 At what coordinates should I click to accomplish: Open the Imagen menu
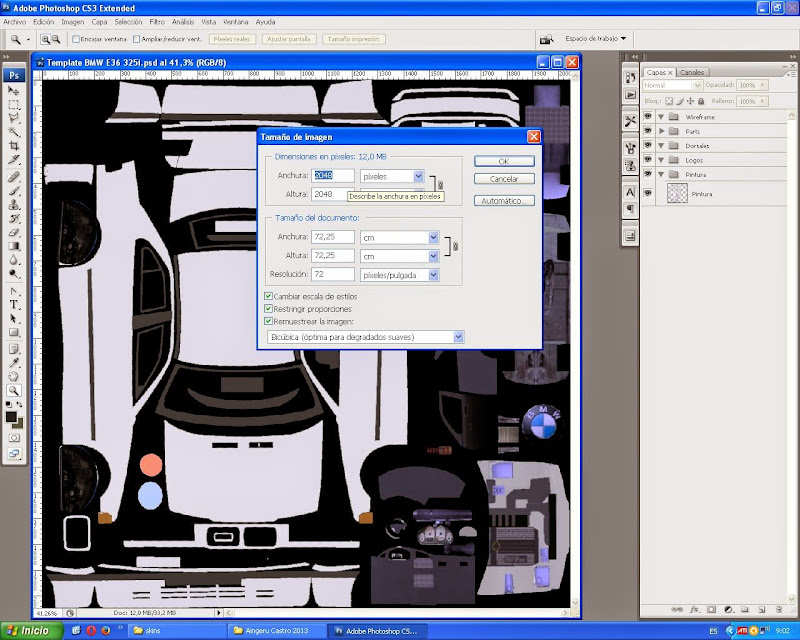click(x=72, y=22)
